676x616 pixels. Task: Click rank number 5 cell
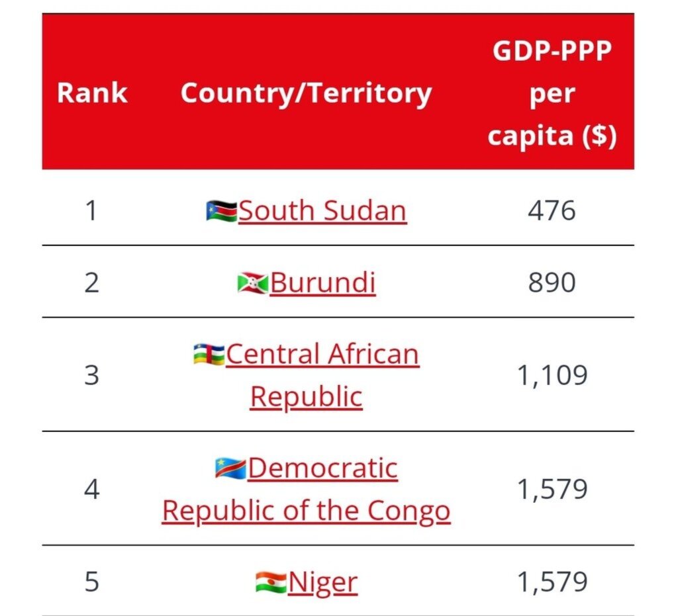[91, 583]
